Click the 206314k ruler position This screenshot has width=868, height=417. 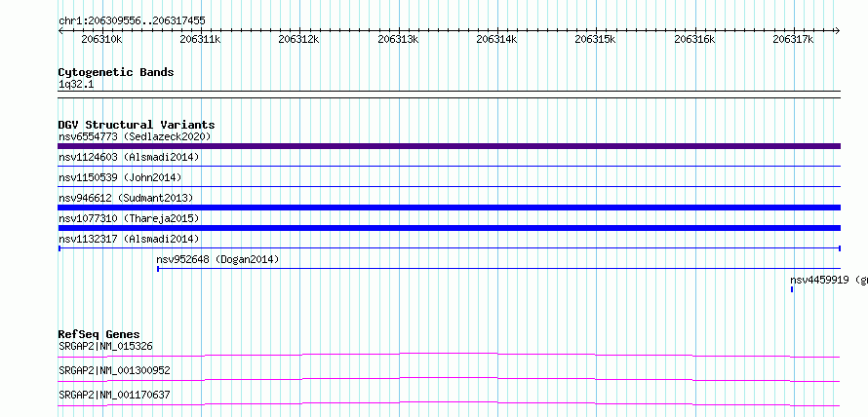pos(496,39)
